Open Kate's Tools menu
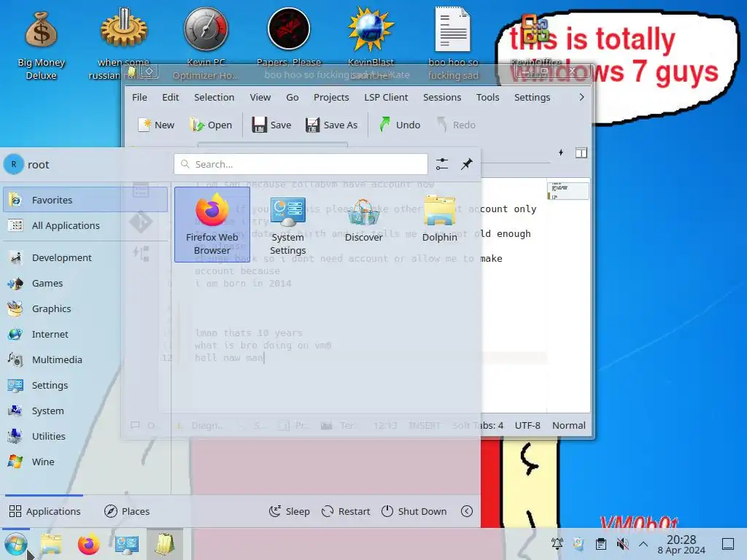 pyautogui.click(x=488, y=97)
